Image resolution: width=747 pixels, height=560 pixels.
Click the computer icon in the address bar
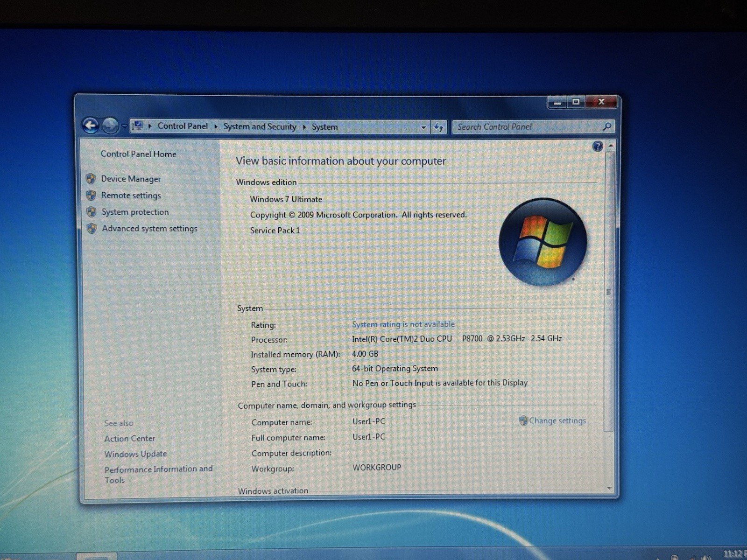[138, 126]
